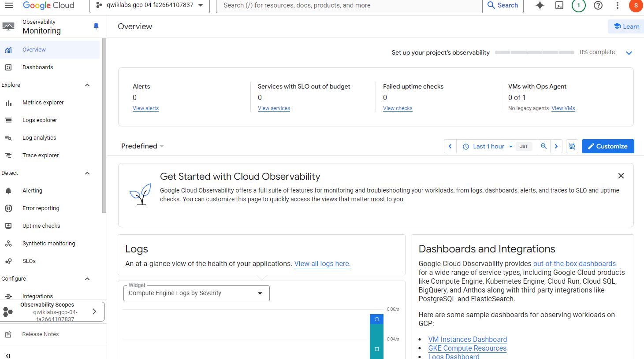Open notifications badge showing 1

578,5
